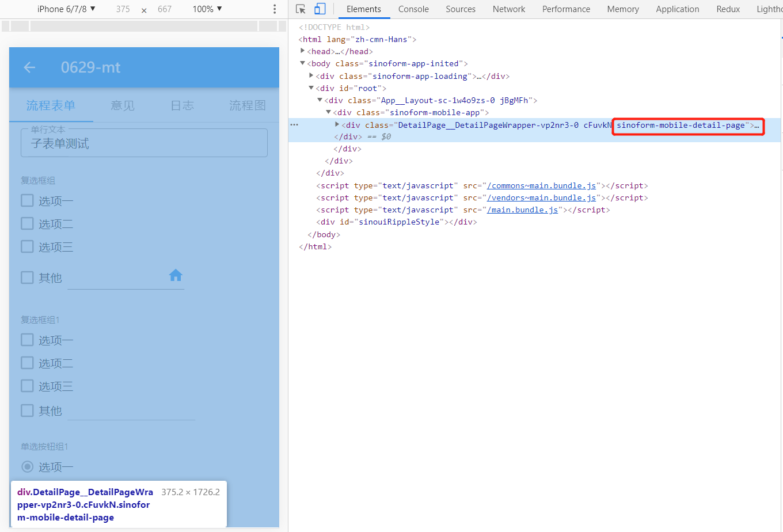Screen dimensions: 783x532
Task: Open the 100% zoom dropdown
Action: (207, 9)
